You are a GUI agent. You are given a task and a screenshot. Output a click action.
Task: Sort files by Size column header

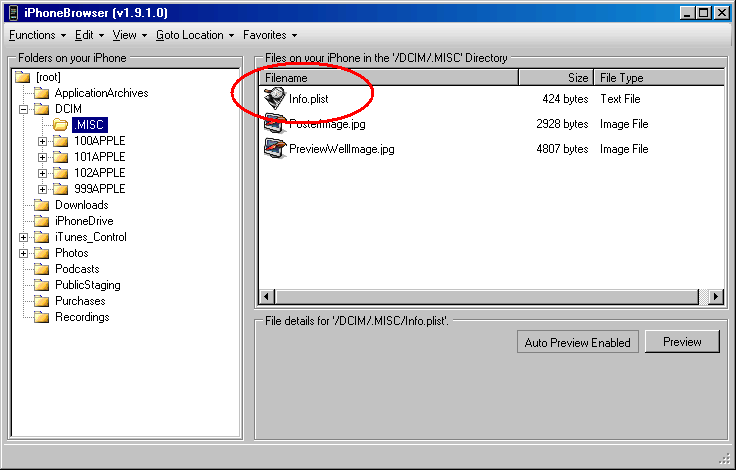[556, 77]
